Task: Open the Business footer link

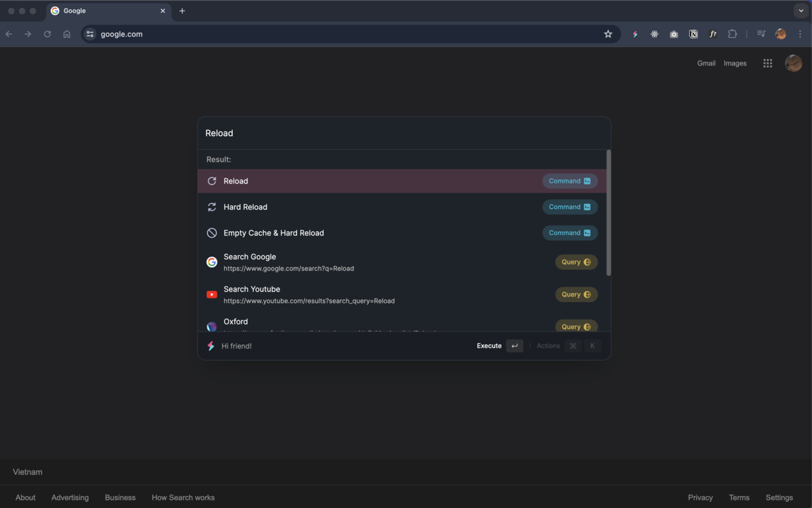Action: [x=120, y=498]
